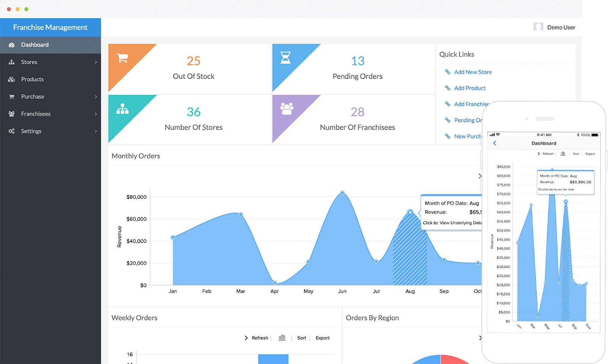Click the link icon beside Add Franchise
The width and height of the screenshot is (608, 364).
tap(448, 104)
